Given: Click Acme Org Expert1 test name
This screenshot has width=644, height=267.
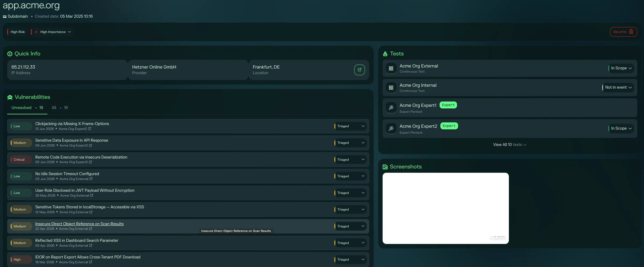Looking at the screenshot, I should pyautogui.click(x=418, y=105).
